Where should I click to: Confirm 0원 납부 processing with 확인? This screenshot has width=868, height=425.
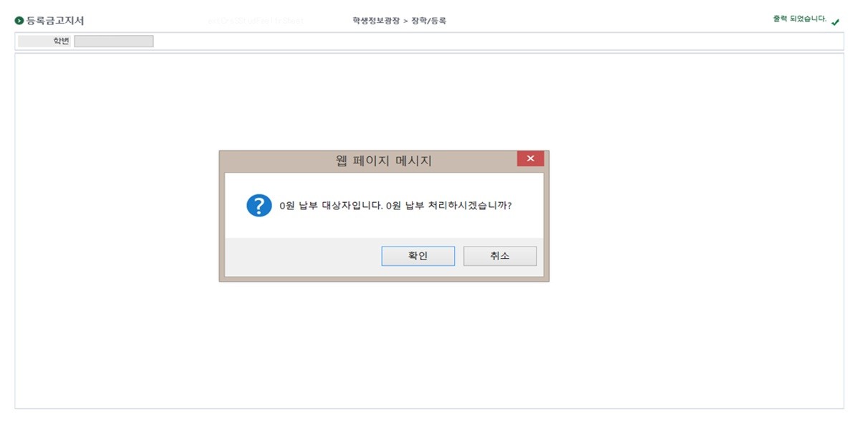(x=418, y=255)
